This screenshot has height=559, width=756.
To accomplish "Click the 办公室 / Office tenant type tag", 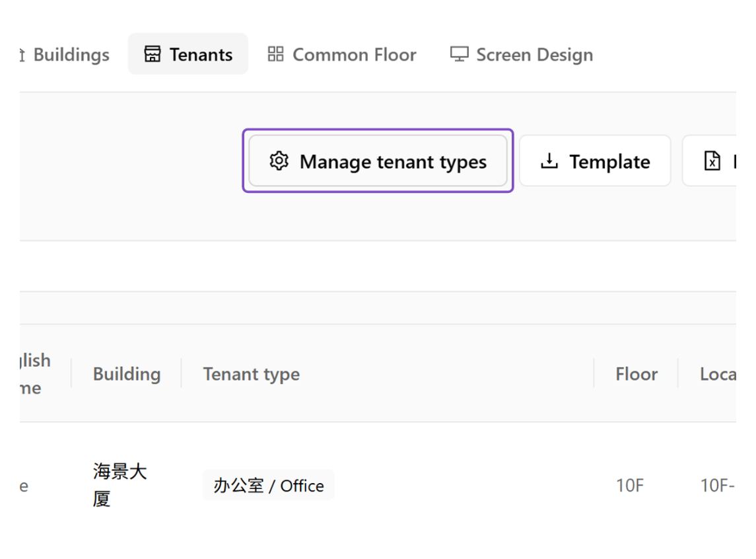I will 269,485.
